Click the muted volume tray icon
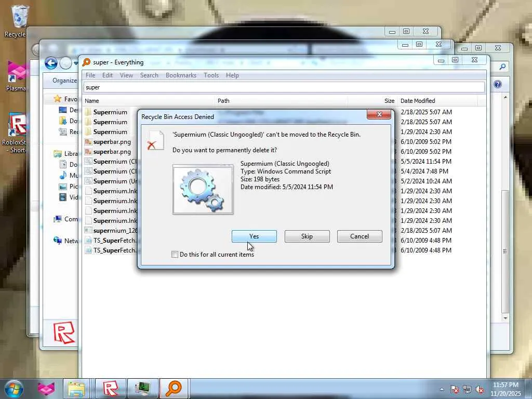 click(480, 390)
